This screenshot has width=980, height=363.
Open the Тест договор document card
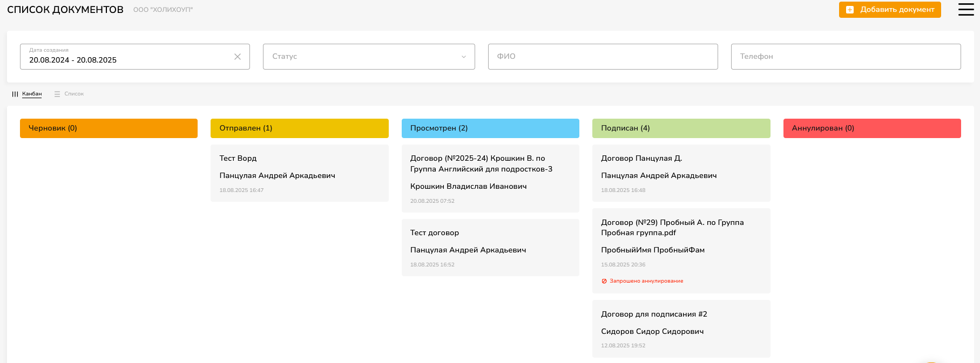490,248
